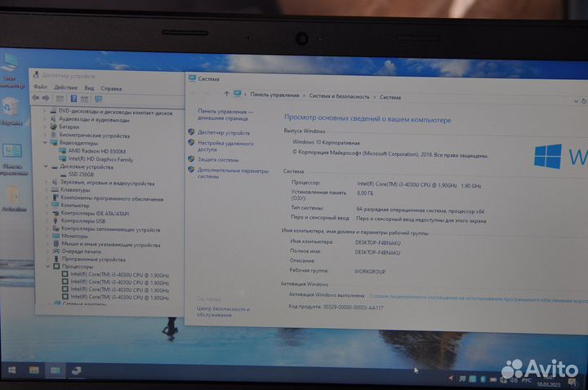Image resolution: width=588 pixels, height=390 pixels.
Task: Show hidden tray icons arrow
Action: [451, 379]
